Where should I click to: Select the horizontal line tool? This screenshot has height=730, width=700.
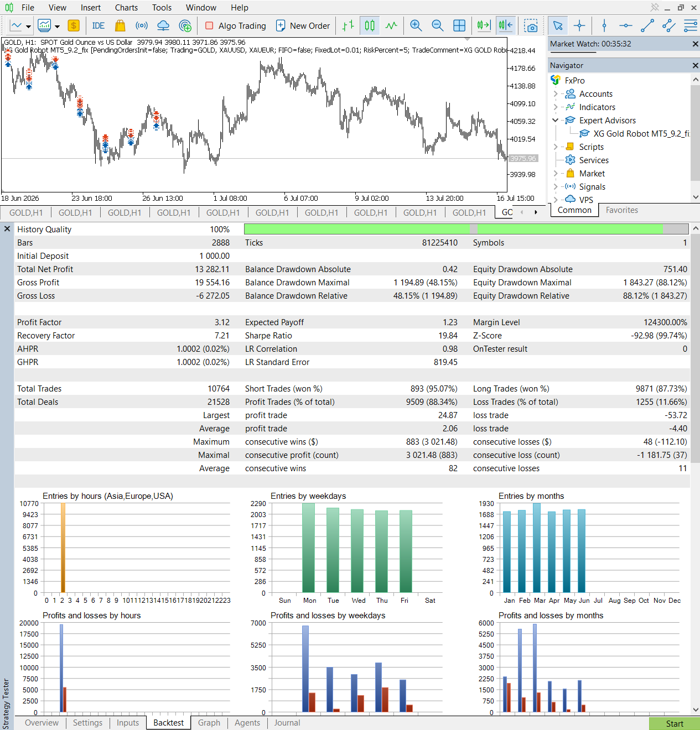pos(626,26)
